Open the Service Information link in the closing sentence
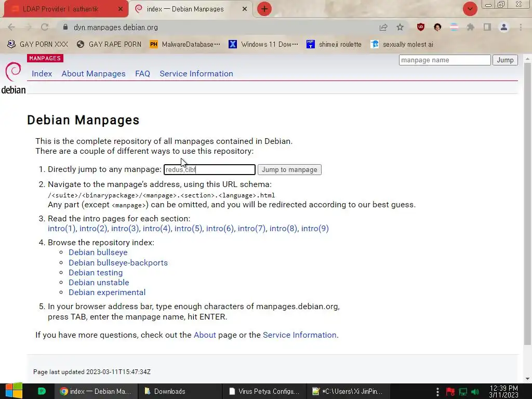The image size is (532, 399). [300, 335]
